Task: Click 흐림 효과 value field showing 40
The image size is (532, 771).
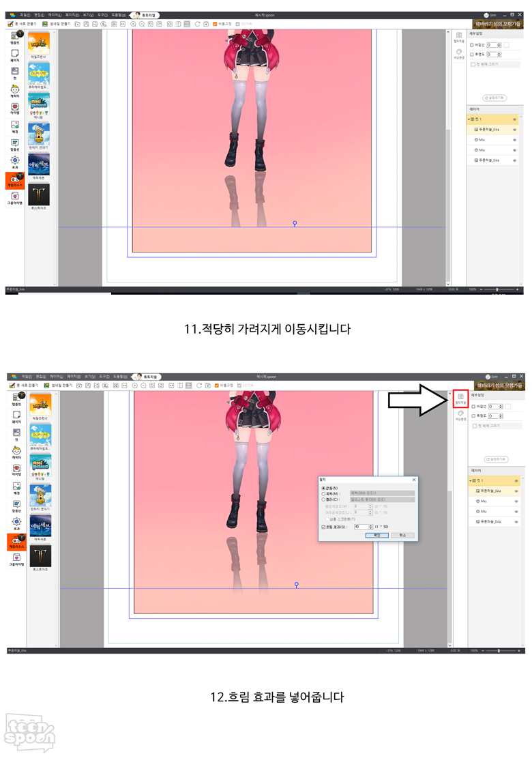Action: (x=361, y=527)
